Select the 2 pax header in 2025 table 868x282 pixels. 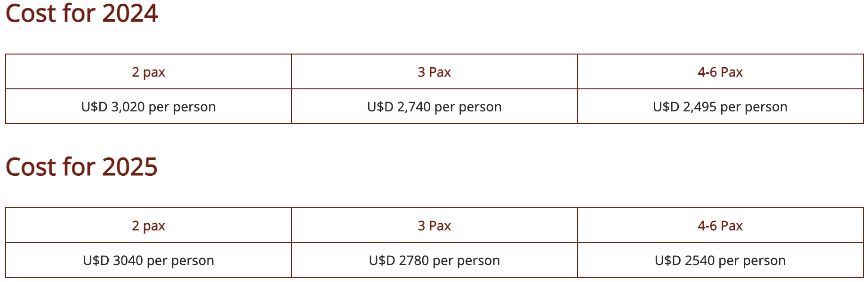148,226
